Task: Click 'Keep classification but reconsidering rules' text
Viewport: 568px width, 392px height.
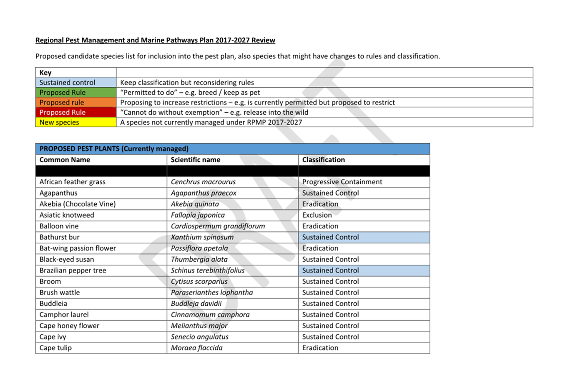Action: point(187,83)
